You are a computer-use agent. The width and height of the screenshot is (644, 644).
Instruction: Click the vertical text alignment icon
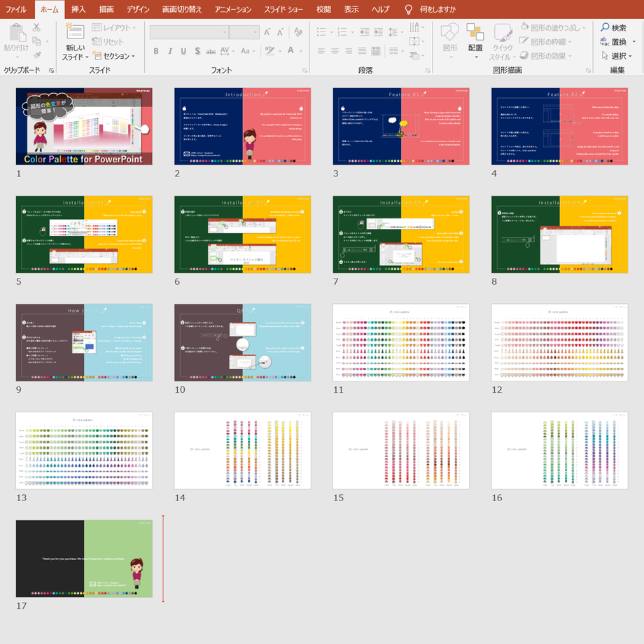click(x=414, y=41)
